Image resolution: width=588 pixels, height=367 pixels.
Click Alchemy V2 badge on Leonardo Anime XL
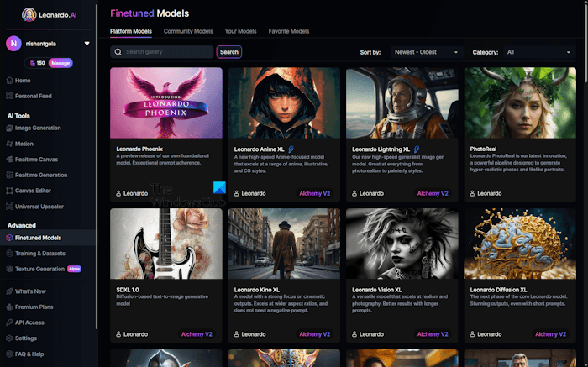[x=315, y=193]
